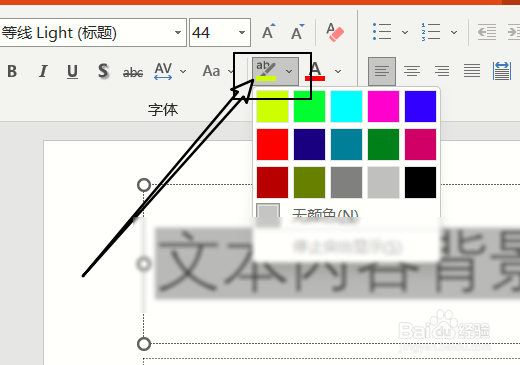The image size is (520, 365).
Task: Expand font size dropdown arrow
Action: (x=242, y=33)
